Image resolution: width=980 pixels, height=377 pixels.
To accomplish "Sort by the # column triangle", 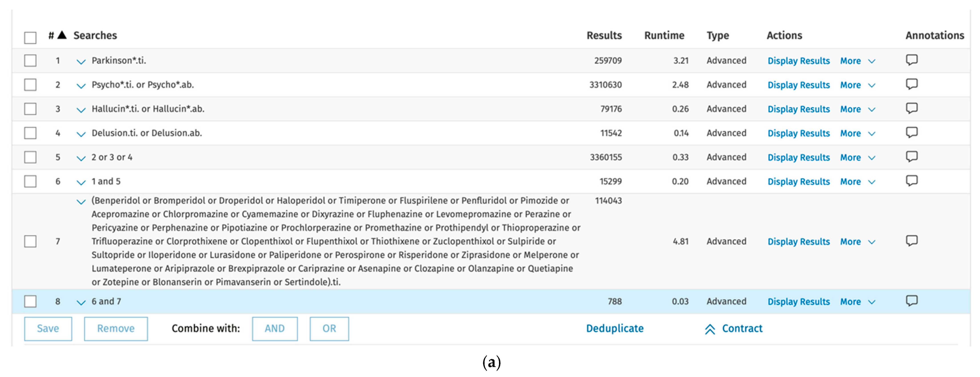I will click(62, 35).
